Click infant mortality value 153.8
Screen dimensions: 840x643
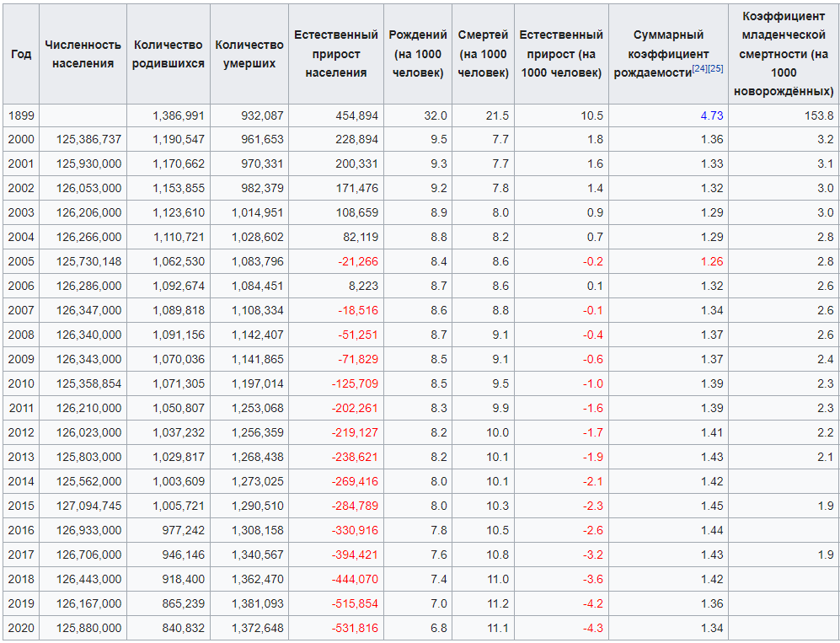coord(819,115)
